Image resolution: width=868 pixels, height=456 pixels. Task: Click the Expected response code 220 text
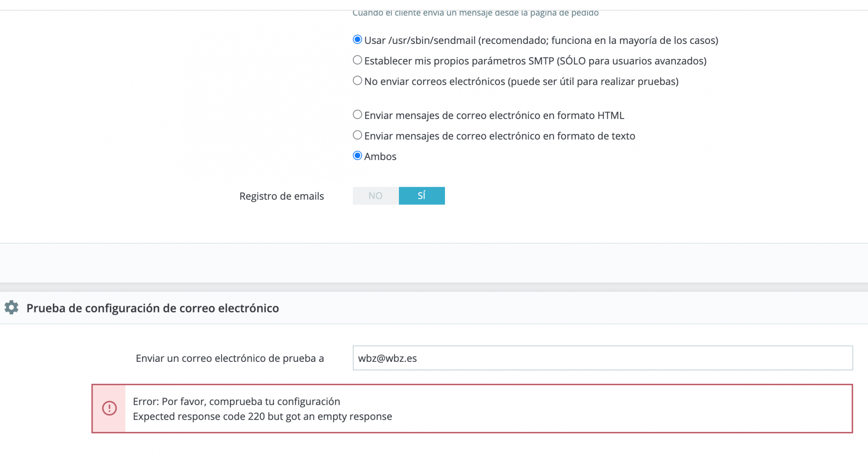click(262, 417)
